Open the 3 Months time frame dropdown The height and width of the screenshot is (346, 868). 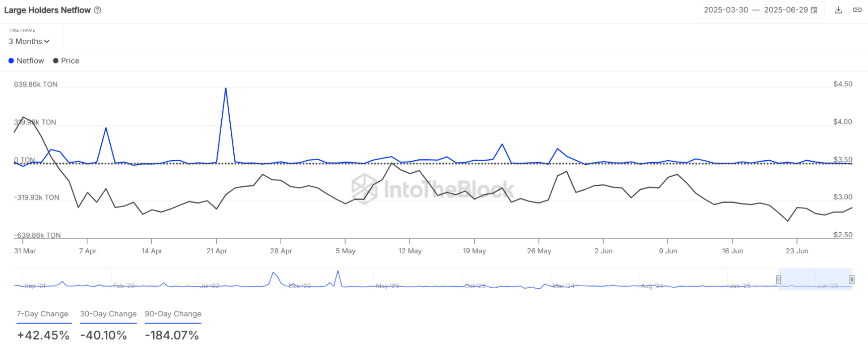pyautogui.click(x=29, y=41)
